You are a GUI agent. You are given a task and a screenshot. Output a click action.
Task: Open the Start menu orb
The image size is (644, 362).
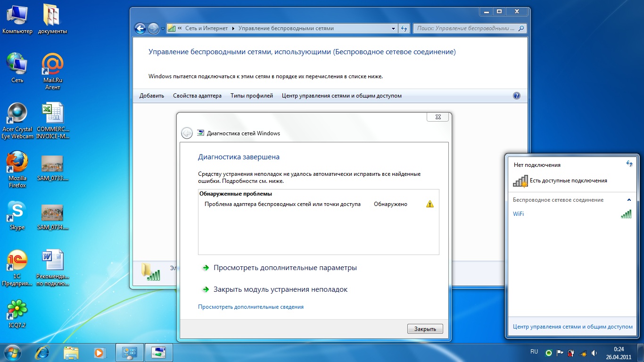point(13,352)
